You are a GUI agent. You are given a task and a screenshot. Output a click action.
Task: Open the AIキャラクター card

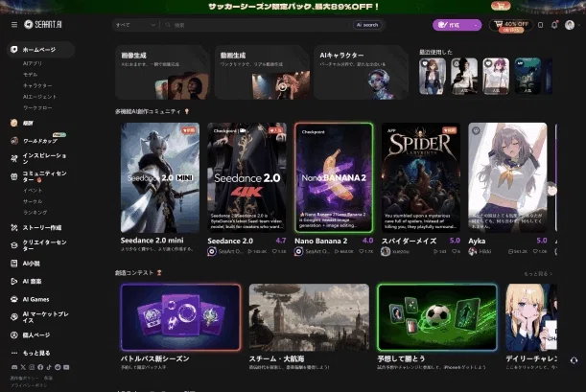point(361,73)
